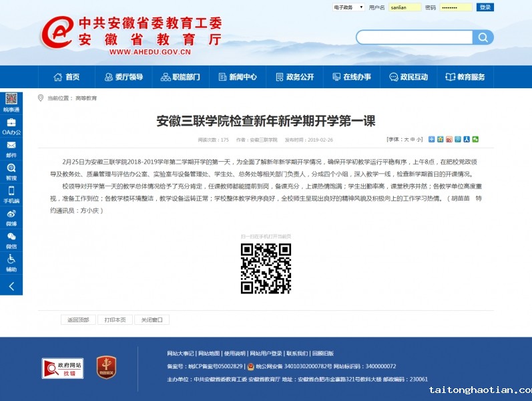
Task: Click the magnifier search button
Action: tap(483, 37)
